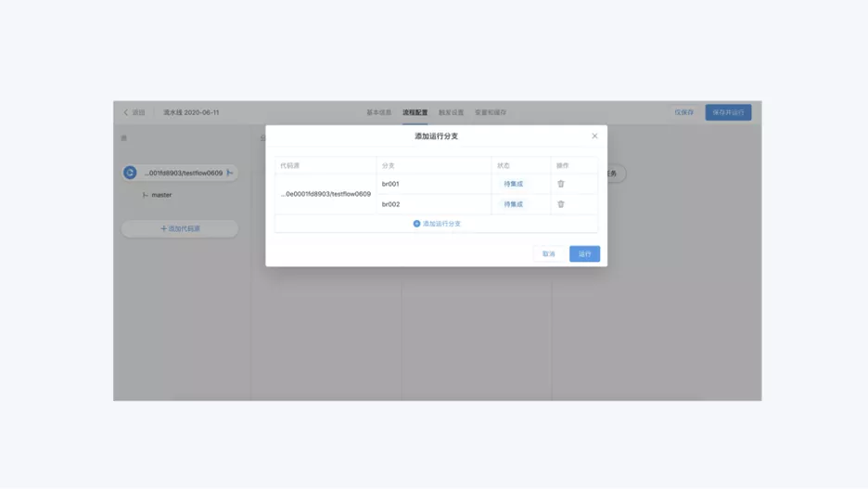Open the 触发设置 tab

pyautogui.click(x=451, y=112)
